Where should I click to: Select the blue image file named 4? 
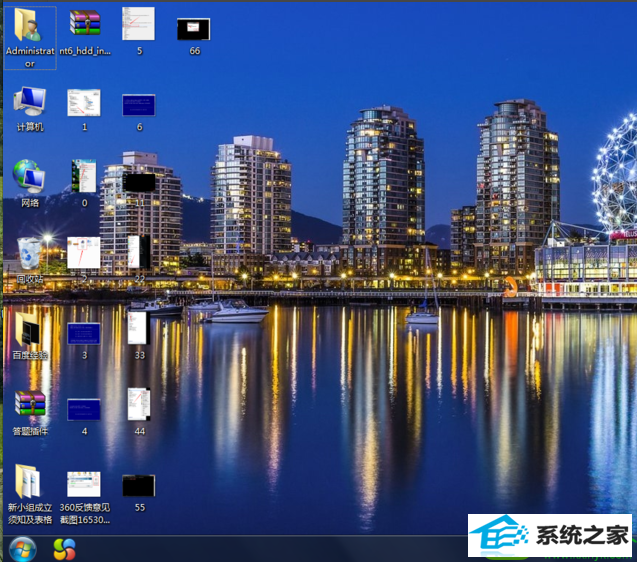pos(84,410)
